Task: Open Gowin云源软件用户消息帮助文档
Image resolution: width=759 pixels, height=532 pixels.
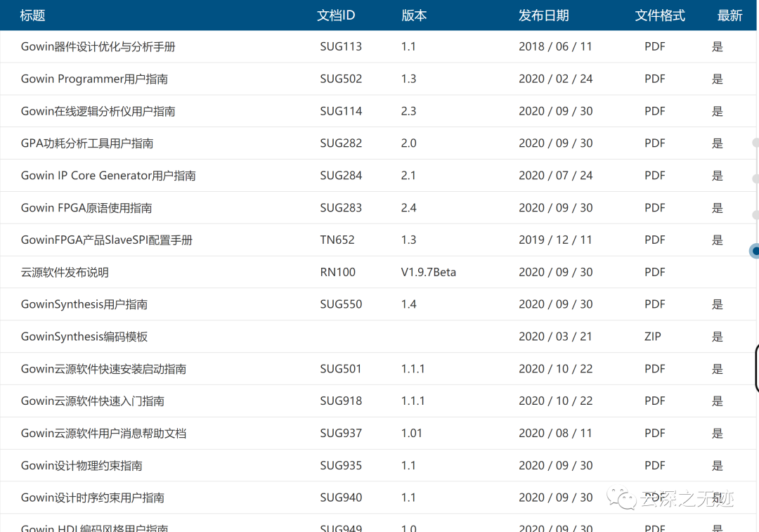Action: [x=103, y=433]
